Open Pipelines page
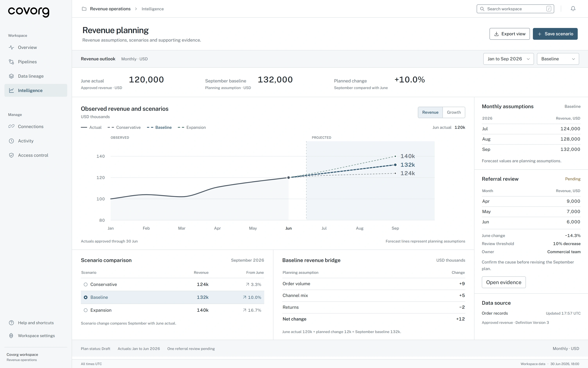This screenshot has height=368, width=588. pyautogui.click(x=36, y=62)
